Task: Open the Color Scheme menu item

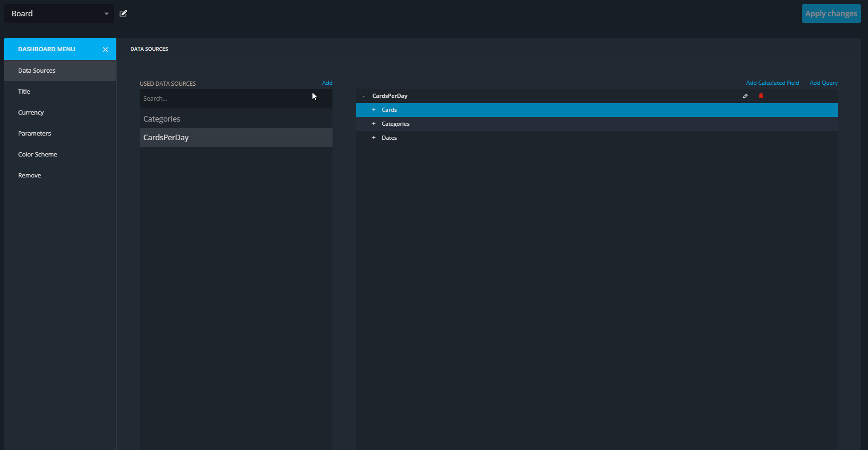Action: tap(60, 154)
